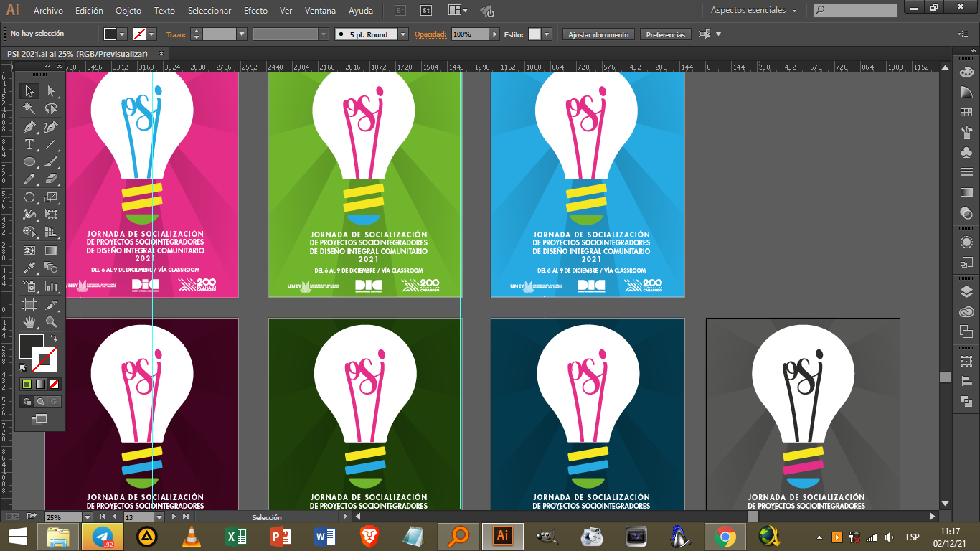Screen dimensions: 980x551
Task: Select the Scale tool
Action: click(51, 197)
